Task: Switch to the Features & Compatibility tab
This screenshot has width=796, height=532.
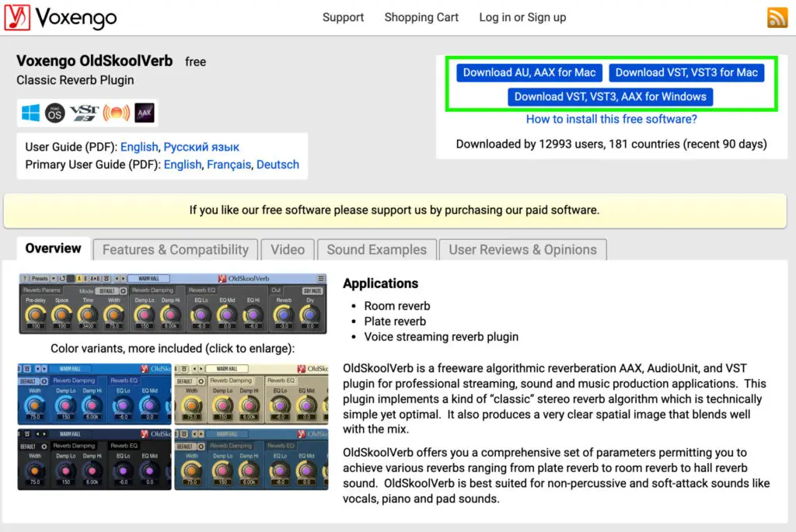Action: [175, 249]
